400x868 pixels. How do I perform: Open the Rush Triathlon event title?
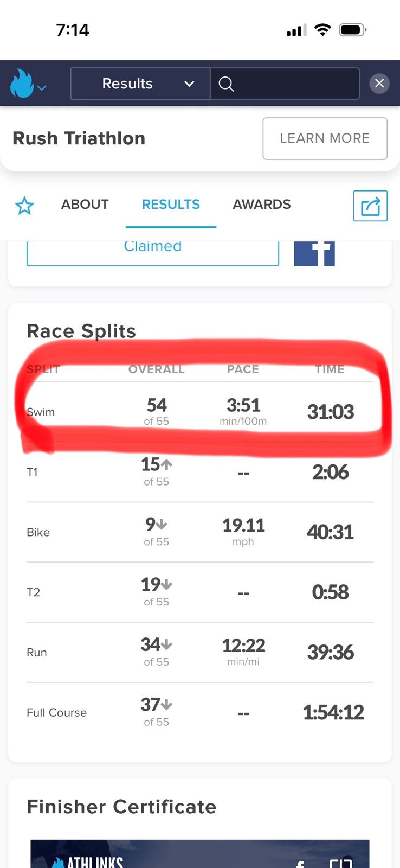pos(79,138)
